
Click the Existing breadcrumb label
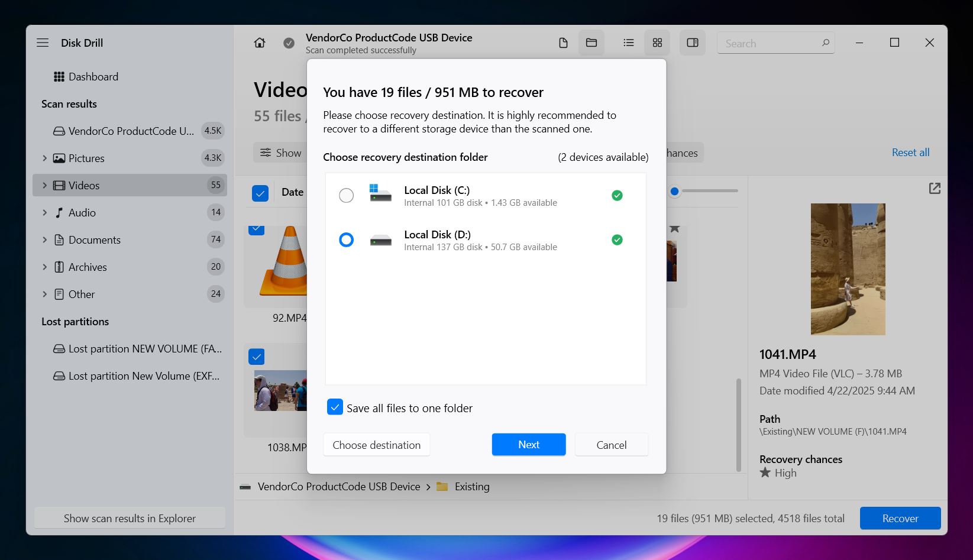tap(472, 487)
